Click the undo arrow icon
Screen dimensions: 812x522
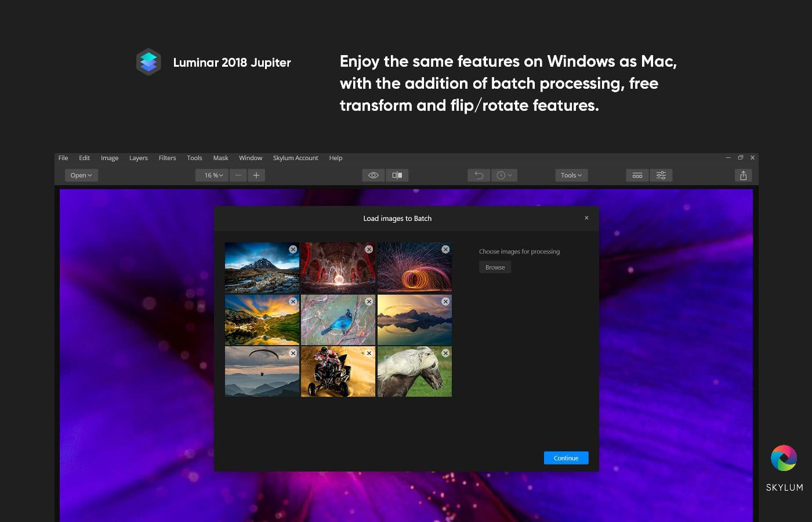click(479, 175)
